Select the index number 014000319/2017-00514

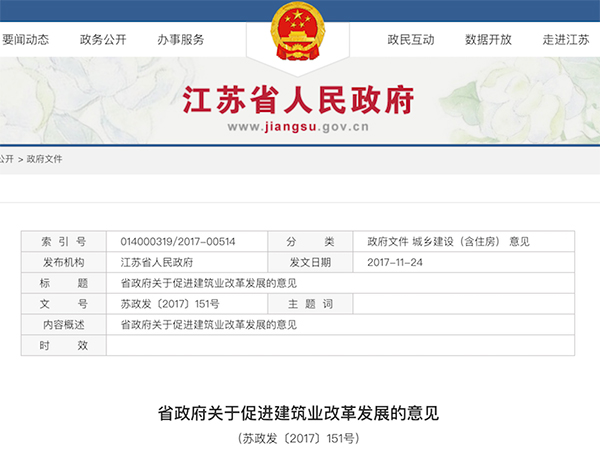(x=177, y=242)
